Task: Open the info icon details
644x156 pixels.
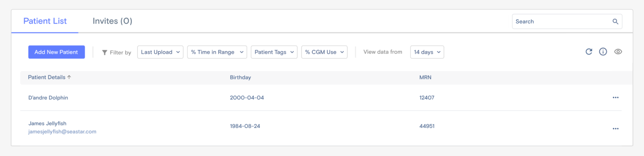Action: 603,52
